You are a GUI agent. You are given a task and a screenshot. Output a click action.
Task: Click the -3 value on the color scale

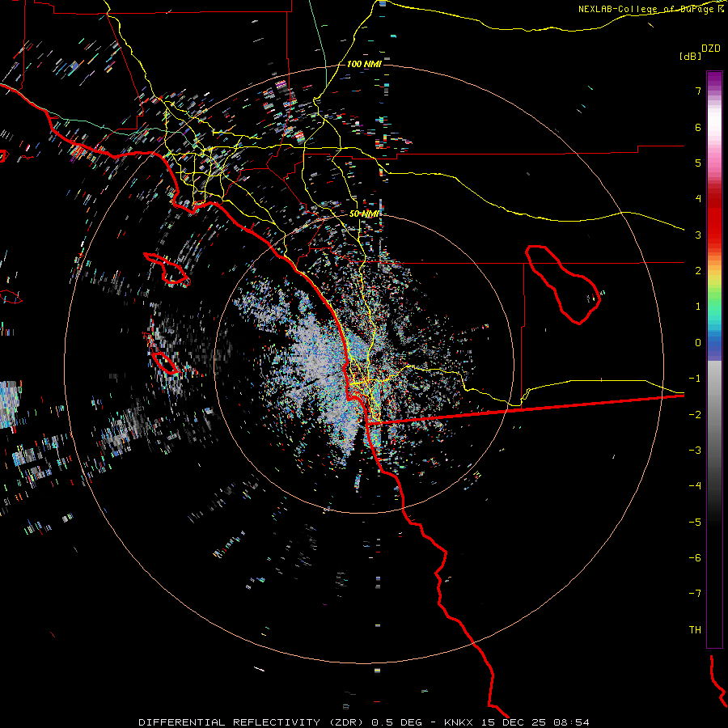695,451
